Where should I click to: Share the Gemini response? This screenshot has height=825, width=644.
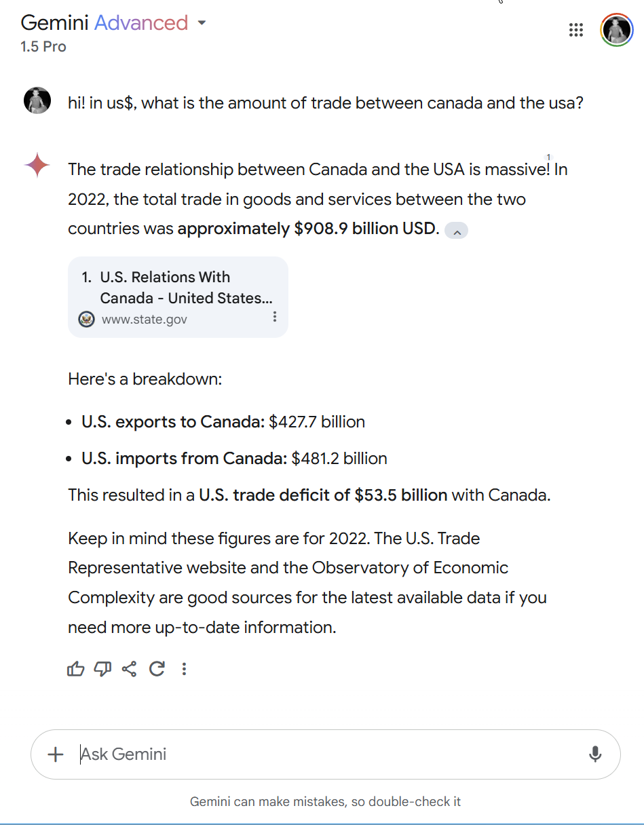pyautogui.click(x=129, y=670)
